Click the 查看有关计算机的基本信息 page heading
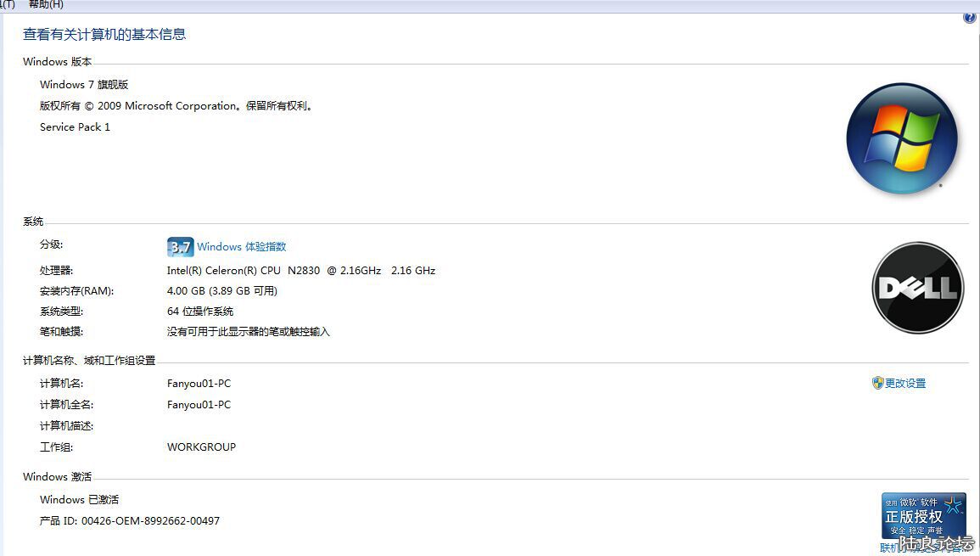 (104, 35)
